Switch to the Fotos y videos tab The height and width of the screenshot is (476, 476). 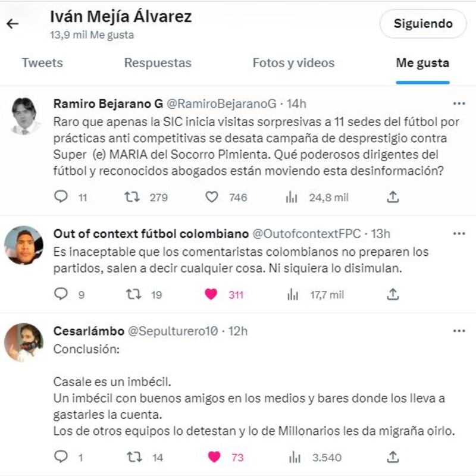coord(293,63)
